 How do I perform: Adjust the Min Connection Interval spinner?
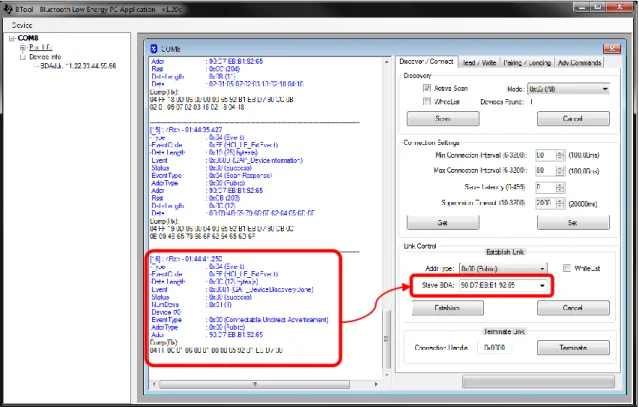560,155
